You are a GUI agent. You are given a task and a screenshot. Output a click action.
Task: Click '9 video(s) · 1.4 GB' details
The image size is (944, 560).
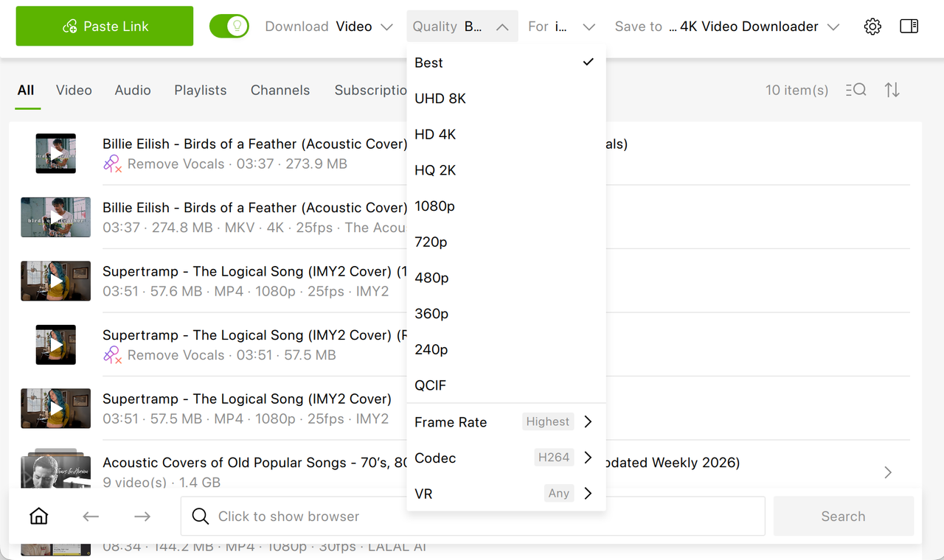[x=162, y=483]
